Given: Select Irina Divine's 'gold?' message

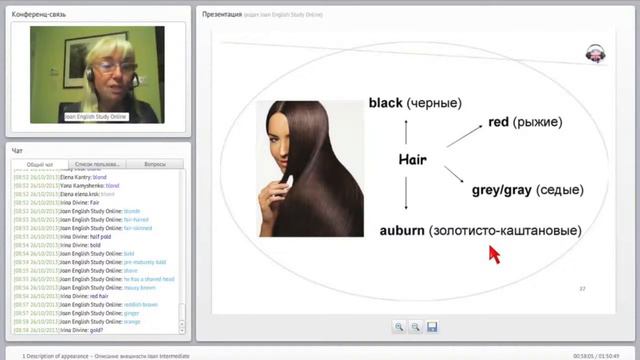Looking at the screenshot, I should point(58,330).
